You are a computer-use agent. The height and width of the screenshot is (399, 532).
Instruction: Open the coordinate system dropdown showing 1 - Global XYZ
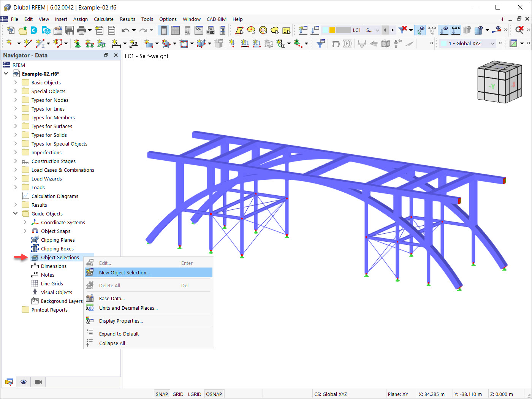coord(492,43)
